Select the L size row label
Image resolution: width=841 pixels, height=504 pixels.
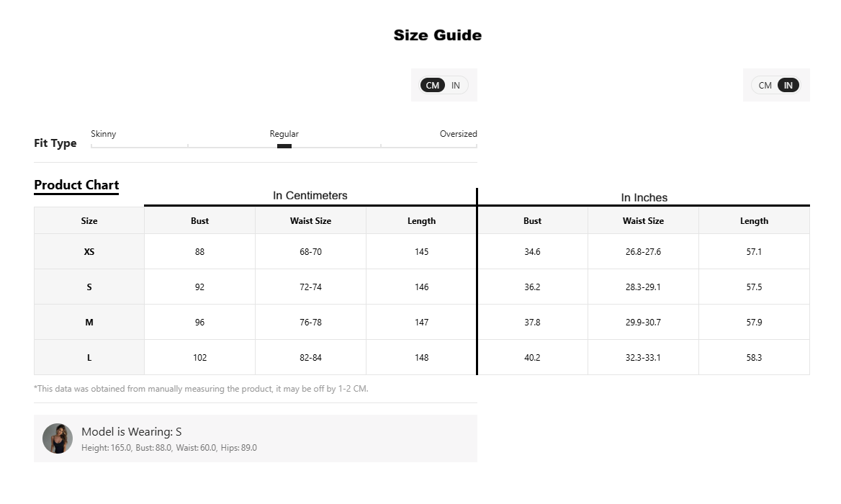coord(89,358)
